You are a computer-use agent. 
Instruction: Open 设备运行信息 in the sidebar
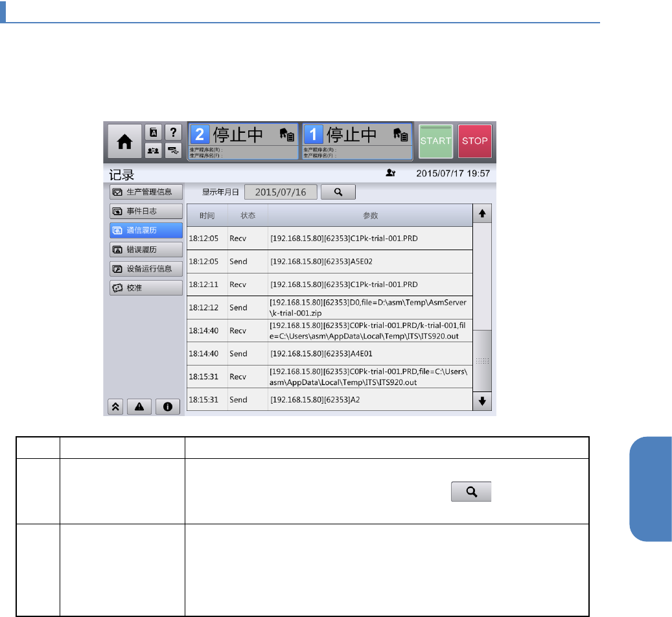pos(146,269)
